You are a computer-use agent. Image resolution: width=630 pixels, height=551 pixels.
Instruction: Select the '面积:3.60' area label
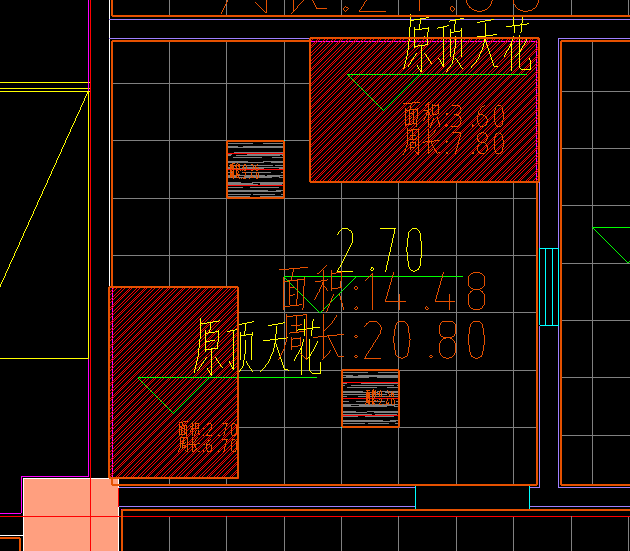(x=454, y=115)
